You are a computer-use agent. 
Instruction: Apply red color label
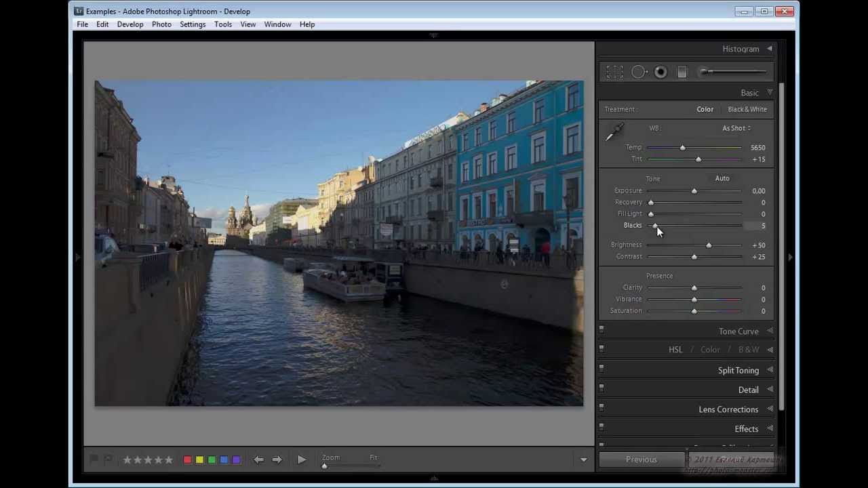[187, 460]
